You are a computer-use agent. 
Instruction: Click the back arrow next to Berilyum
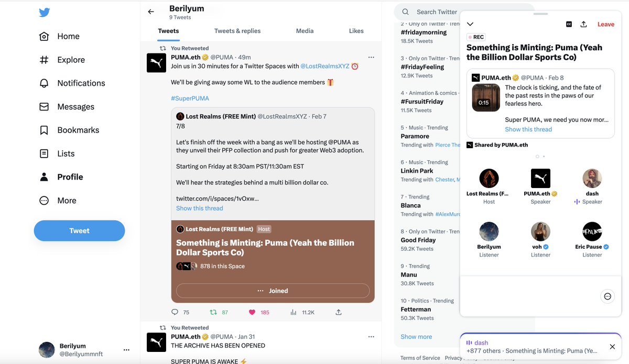(x=151, y=12)
